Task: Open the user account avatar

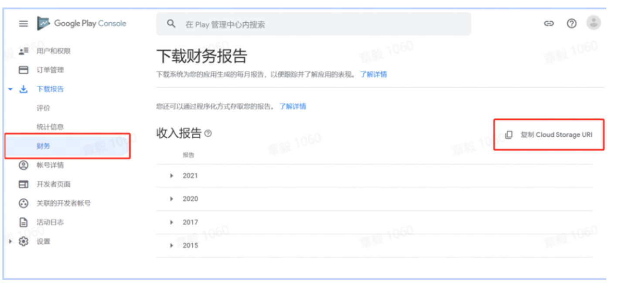Action: point(593,23)
